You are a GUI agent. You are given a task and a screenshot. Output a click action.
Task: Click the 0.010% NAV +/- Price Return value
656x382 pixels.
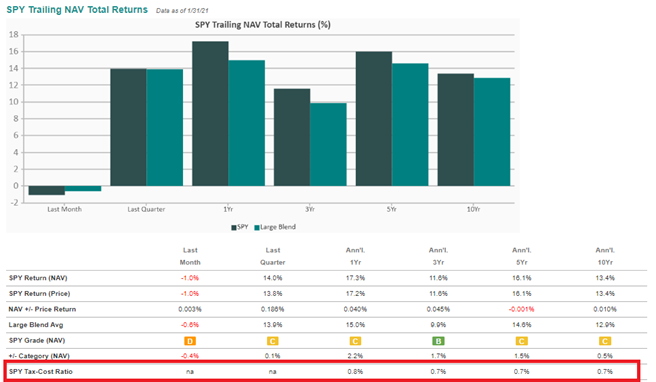point(605,309)
